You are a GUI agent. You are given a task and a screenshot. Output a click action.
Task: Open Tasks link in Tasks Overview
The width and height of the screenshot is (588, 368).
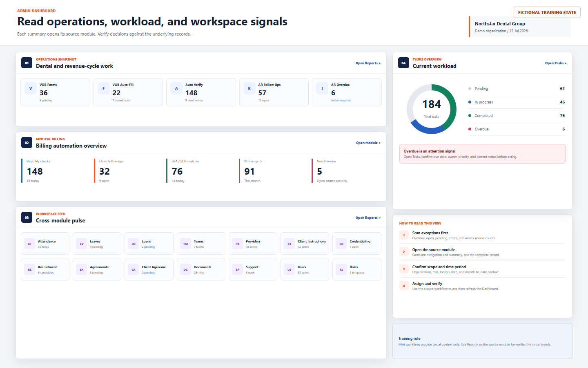[556, 63]
